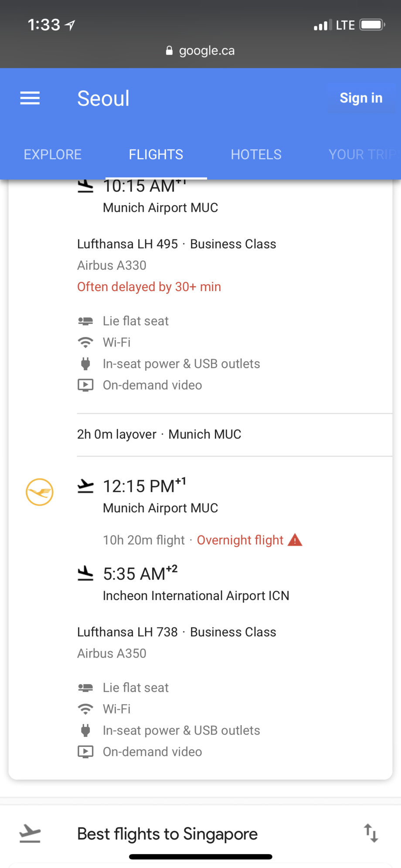Tap the Wi-Fi icon for LH 738
This screenshot has height=868, width=401.
(85, 709)
